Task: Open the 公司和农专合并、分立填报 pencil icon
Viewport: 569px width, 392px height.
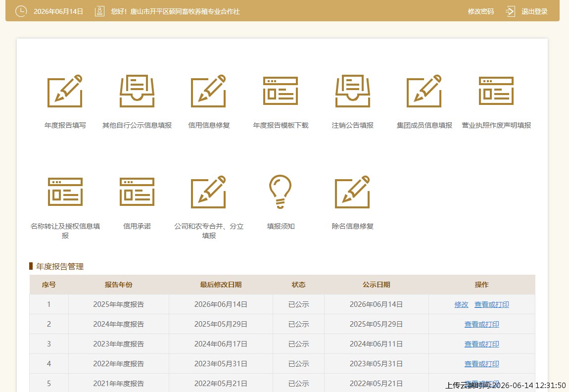Action: (x=209, y=192)
